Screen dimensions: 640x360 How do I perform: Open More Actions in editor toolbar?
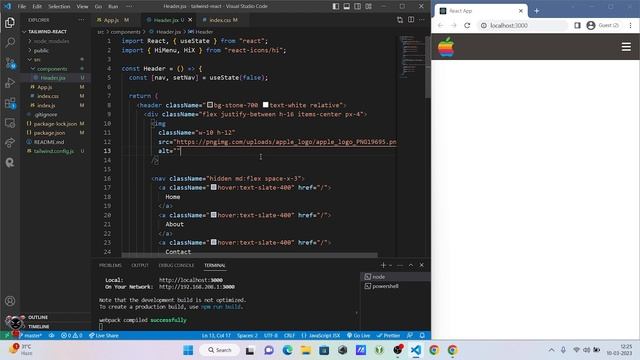[x=422, y=20]
